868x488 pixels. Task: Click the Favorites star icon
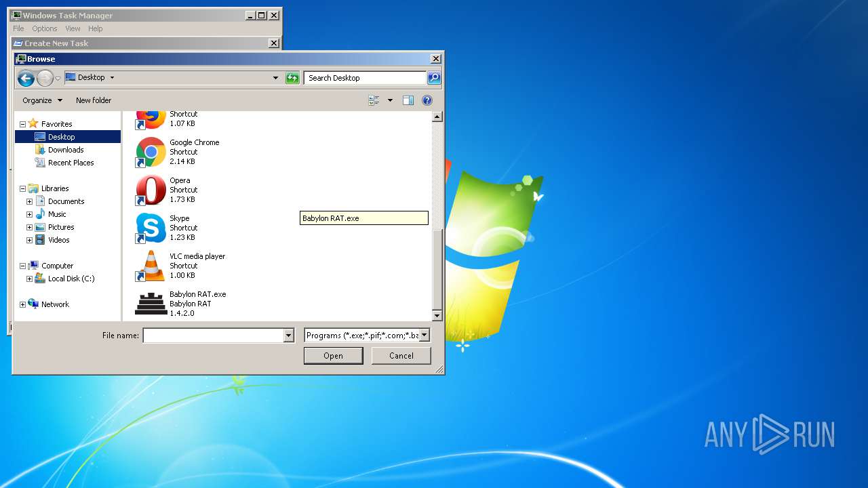click(33, 123)
